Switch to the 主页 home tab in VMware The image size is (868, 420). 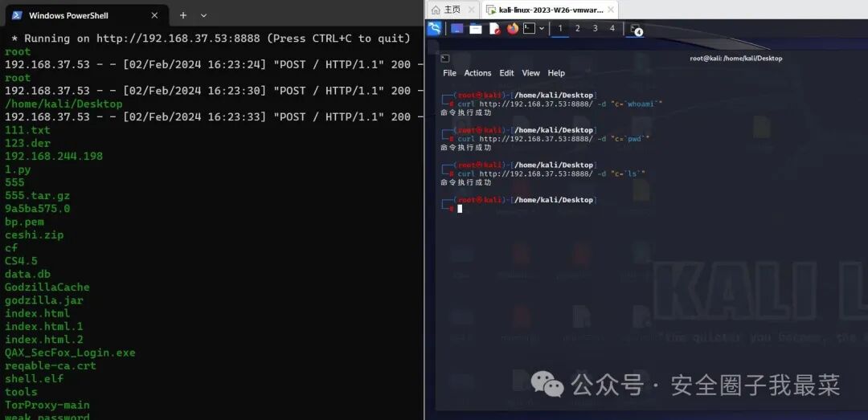coord(452,10)
